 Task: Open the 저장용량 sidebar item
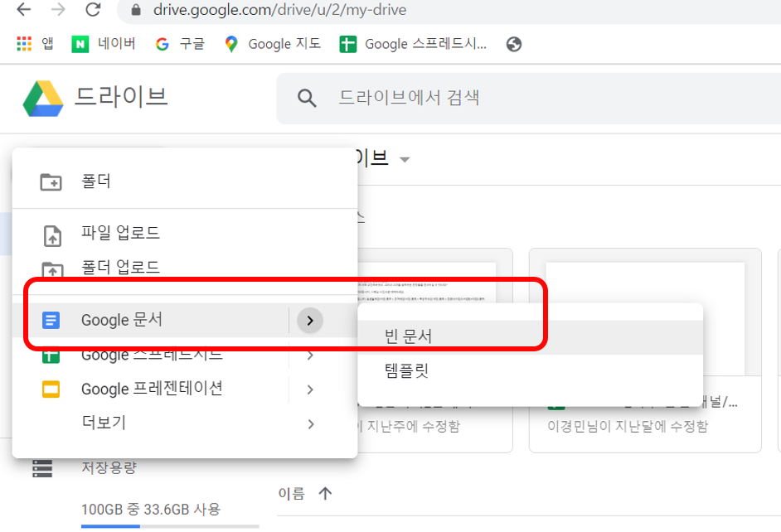click(x=109, y=468)
